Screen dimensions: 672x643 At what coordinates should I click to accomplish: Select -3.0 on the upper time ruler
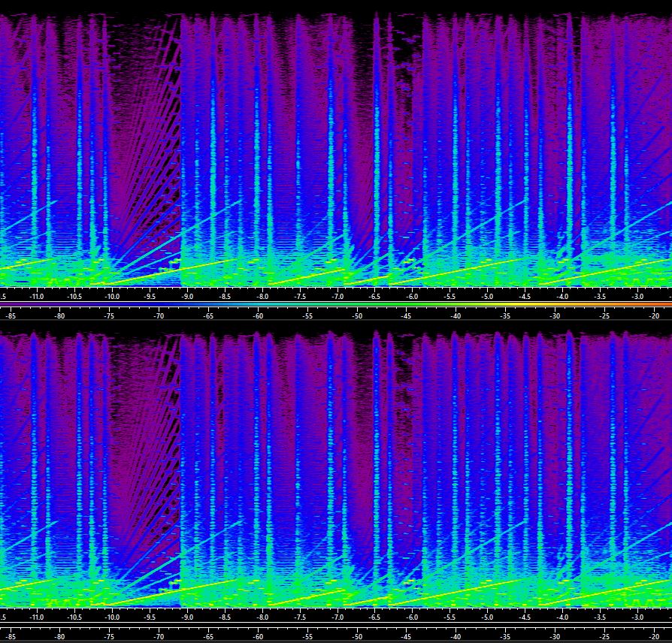637,296
